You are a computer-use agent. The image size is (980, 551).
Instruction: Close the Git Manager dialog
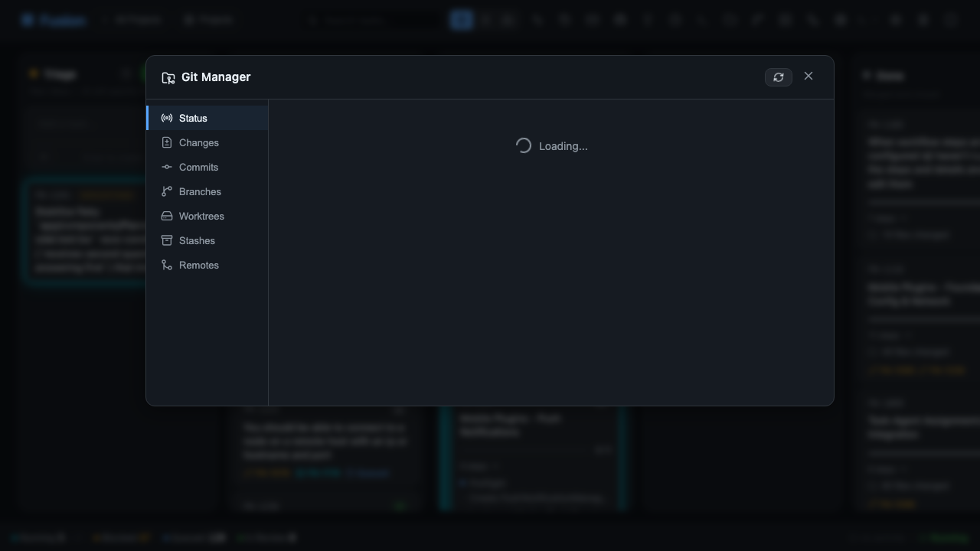click(808, 76)
